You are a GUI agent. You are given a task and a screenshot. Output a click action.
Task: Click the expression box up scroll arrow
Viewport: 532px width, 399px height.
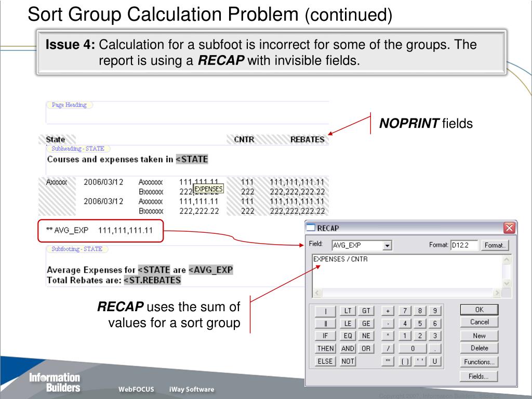(x=506, y=260)
